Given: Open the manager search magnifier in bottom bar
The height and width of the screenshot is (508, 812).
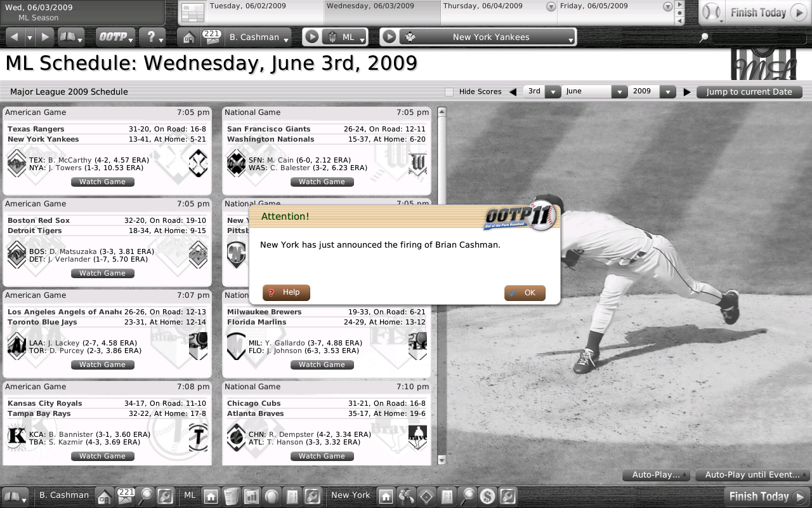Looking at the screenshot, I should coord(146,496).
